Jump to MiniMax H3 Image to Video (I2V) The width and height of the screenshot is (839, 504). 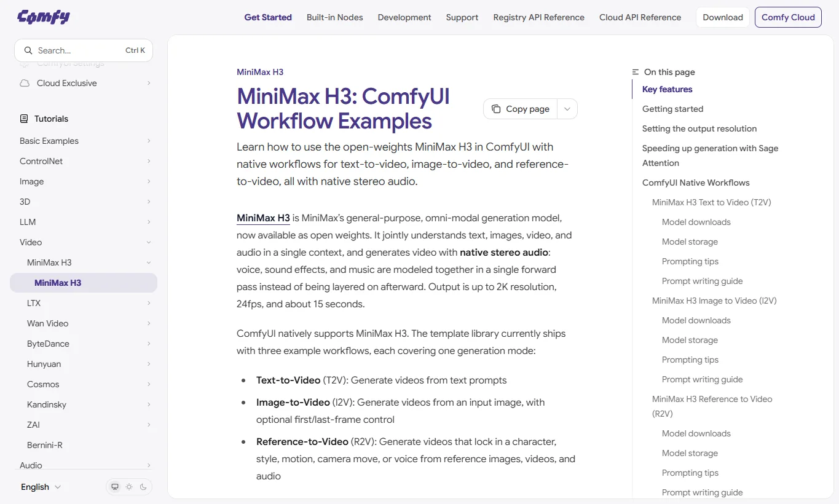pyautogui.click(x=714, y=301)
